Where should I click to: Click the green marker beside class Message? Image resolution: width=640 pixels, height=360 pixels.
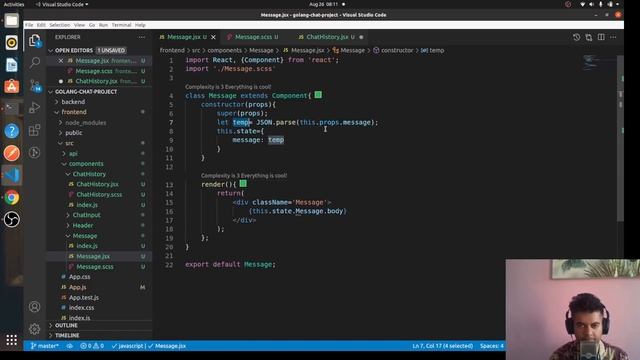318,95
